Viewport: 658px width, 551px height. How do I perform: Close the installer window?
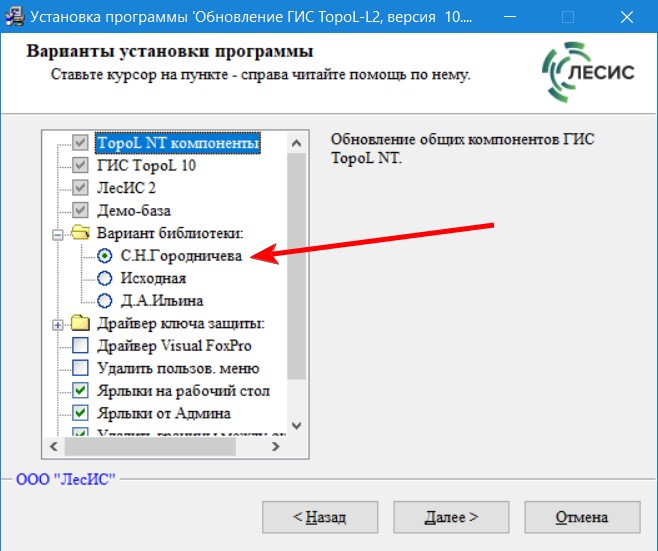[x=627, y=17]
